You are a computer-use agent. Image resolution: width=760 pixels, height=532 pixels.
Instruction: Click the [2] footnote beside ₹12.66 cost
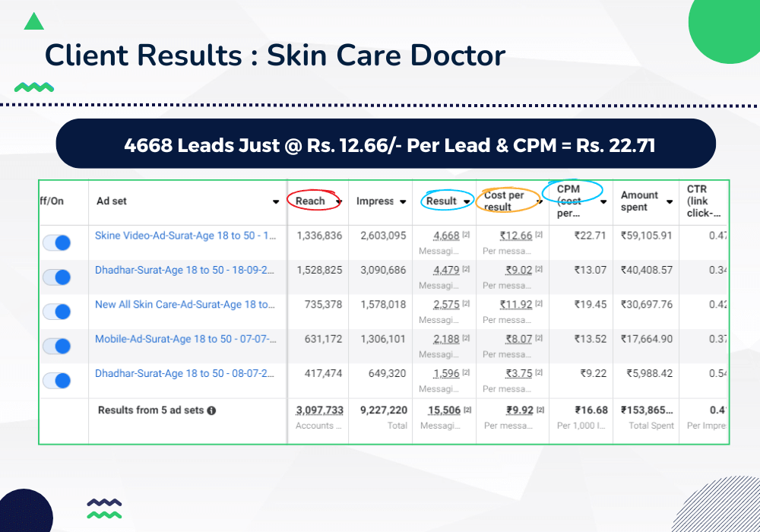click(538, 236)
